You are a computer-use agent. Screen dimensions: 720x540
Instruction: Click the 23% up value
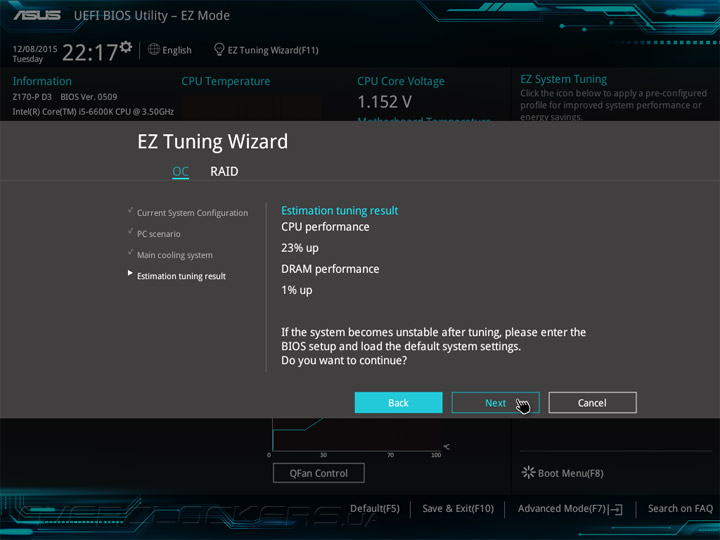click(x=300, y=248)
